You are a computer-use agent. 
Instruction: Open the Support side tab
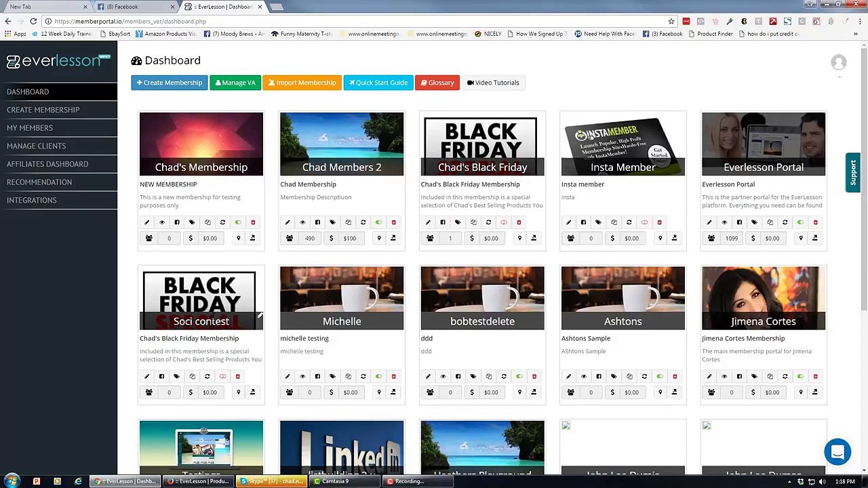click(853, 173)
